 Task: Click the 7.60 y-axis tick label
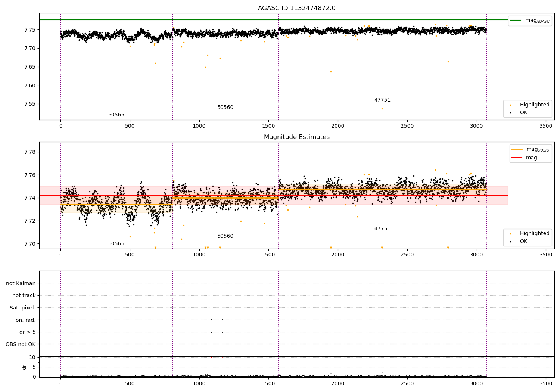point(30,85)
